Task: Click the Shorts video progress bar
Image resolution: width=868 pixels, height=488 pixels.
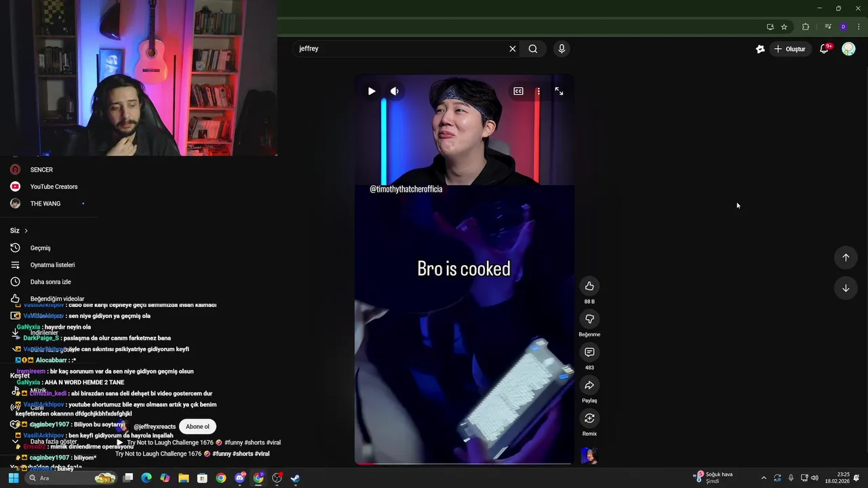Action: pos(464,464)
